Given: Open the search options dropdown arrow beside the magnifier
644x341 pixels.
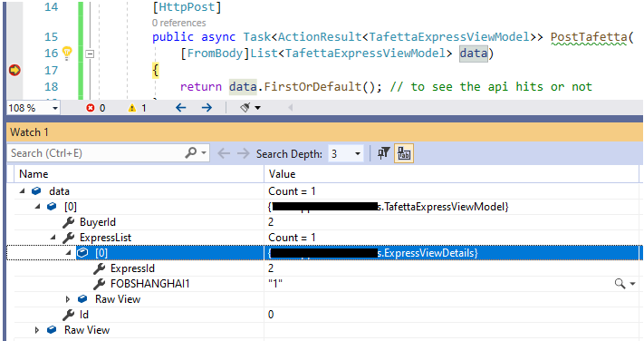Looking at the screenshot, I should [x=204, y=153].
